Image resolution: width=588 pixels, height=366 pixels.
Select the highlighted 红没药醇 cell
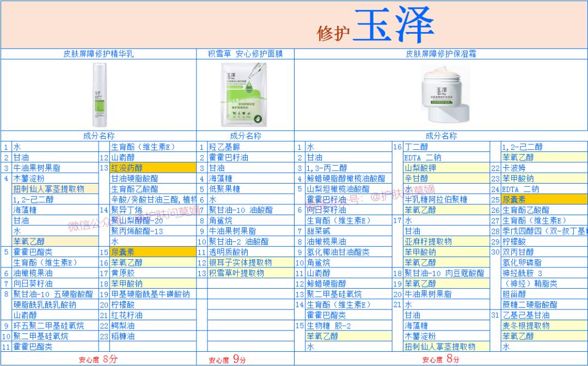pyautogui.click(x=153, y=168)
